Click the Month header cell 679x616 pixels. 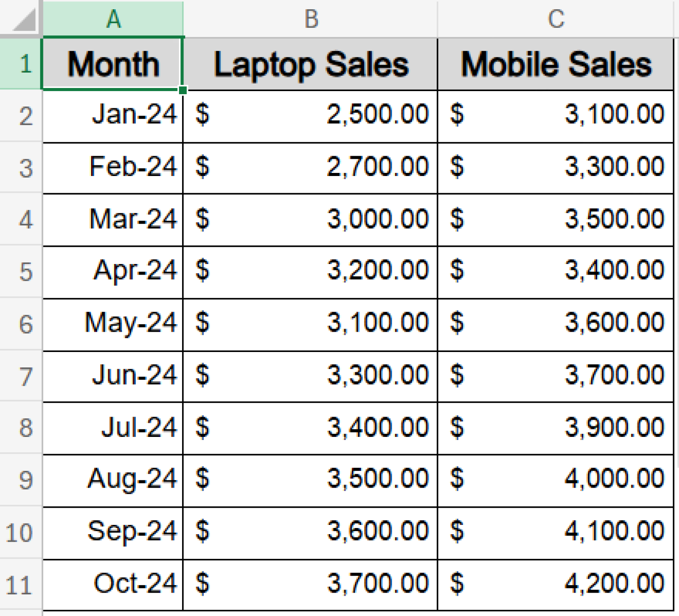tap(113, 64)
